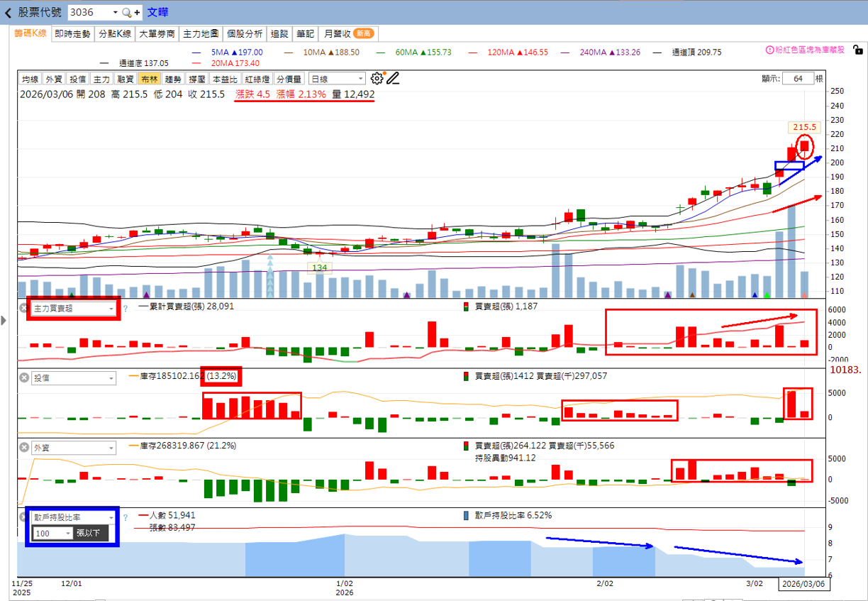The image size is (868, 601).
Task: Expand the left side panel arrow
Action: point(4,321)
